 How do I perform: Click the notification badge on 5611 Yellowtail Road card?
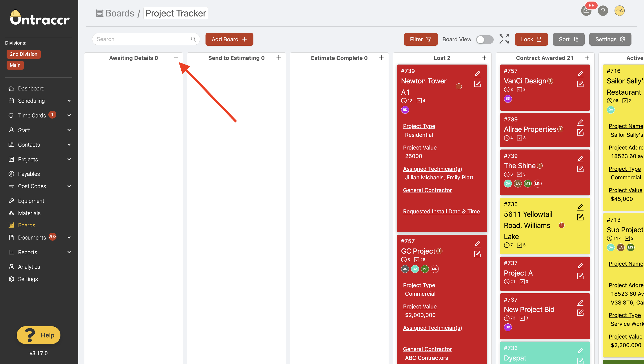tap(561, 225)
